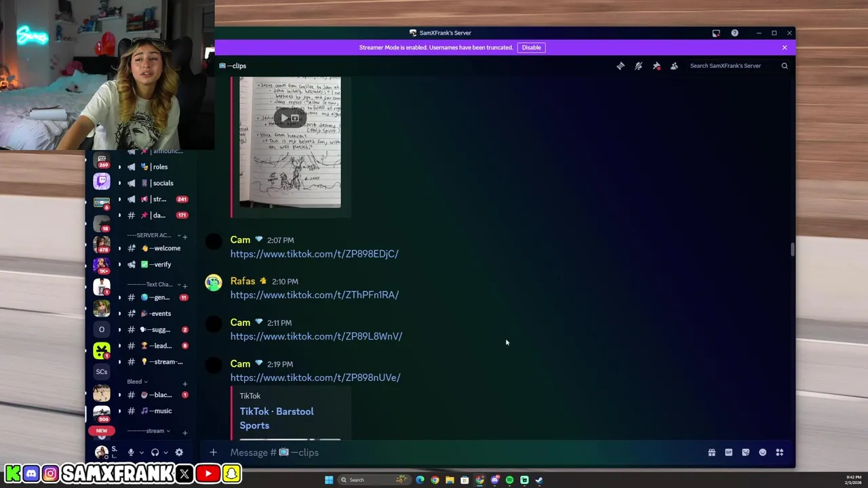Dismiss the Streamer Mode banner
Viewport: 868px width, 488px height.
click(x=785, y=47)
